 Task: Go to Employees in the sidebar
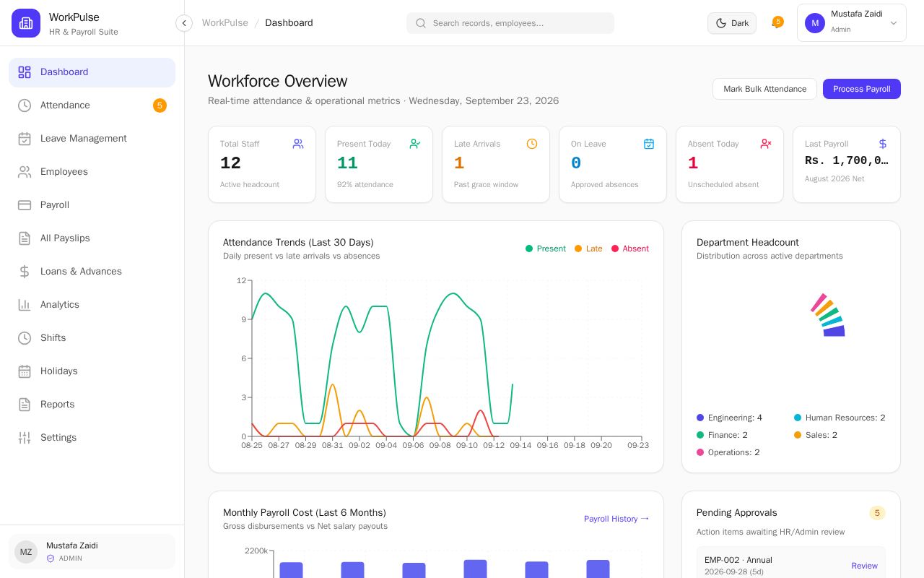click(92, 172)
